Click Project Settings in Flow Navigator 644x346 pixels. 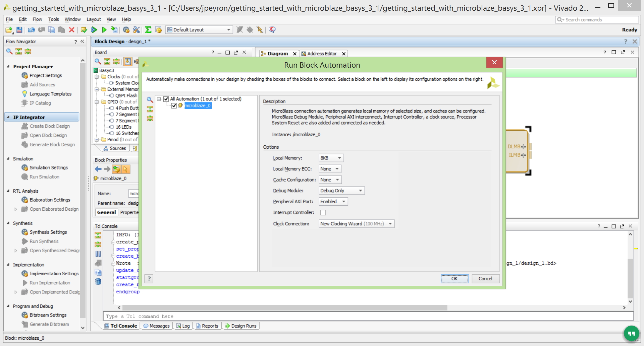pos(46,75)
